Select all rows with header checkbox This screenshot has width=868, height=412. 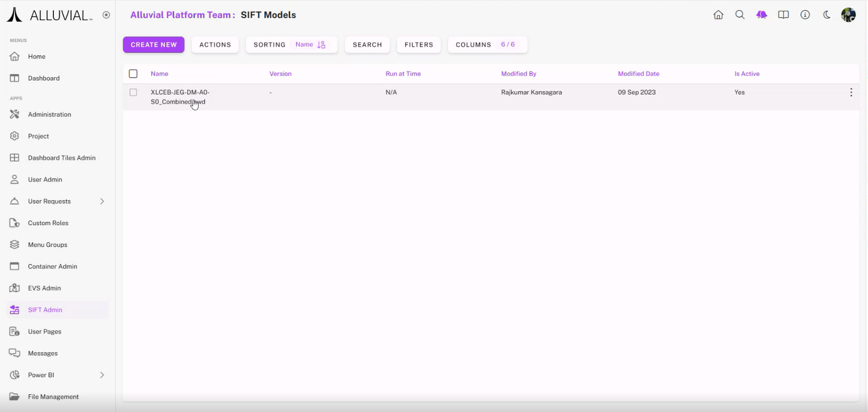tap(133, 74)
